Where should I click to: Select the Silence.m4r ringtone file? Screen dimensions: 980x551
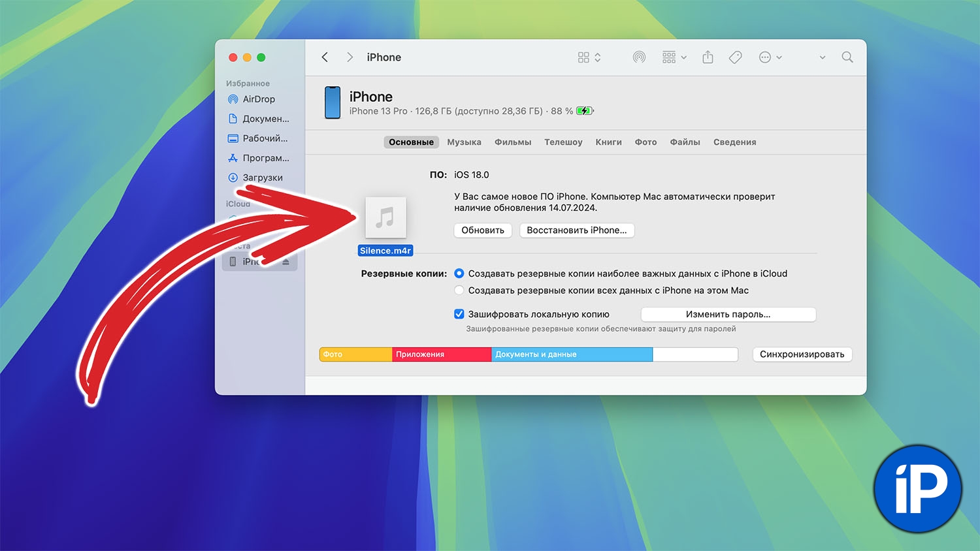point(385,226)
